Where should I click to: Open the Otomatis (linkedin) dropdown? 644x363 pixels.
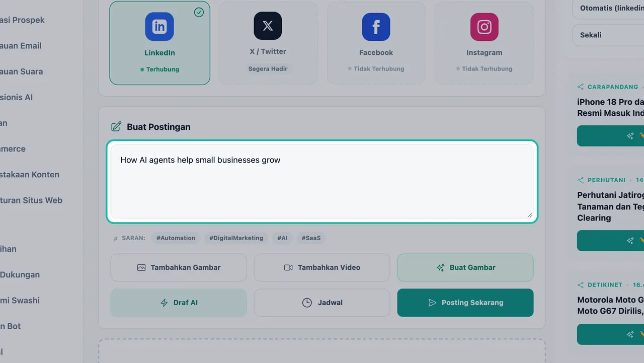608,9
